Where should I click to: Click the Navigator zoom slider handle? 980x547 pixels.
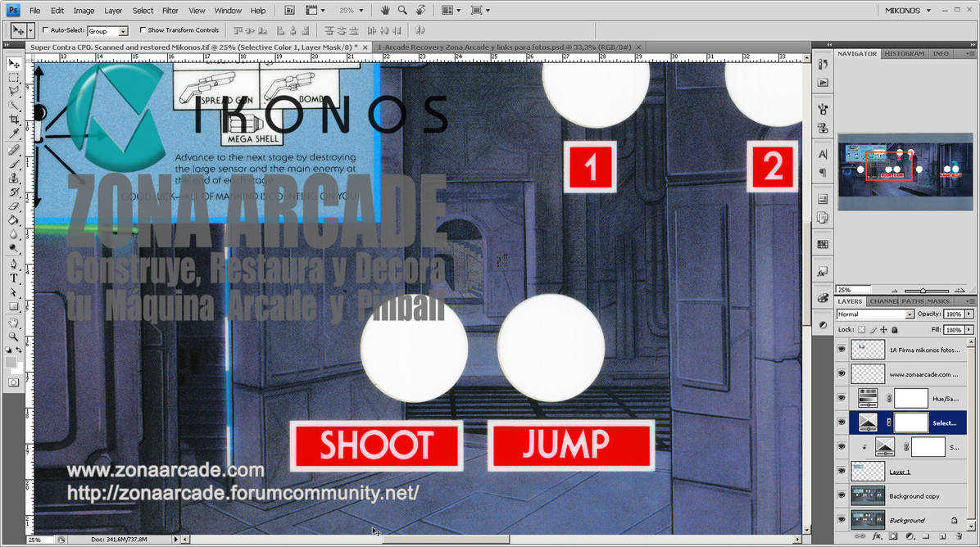click(x=923, y=291)
